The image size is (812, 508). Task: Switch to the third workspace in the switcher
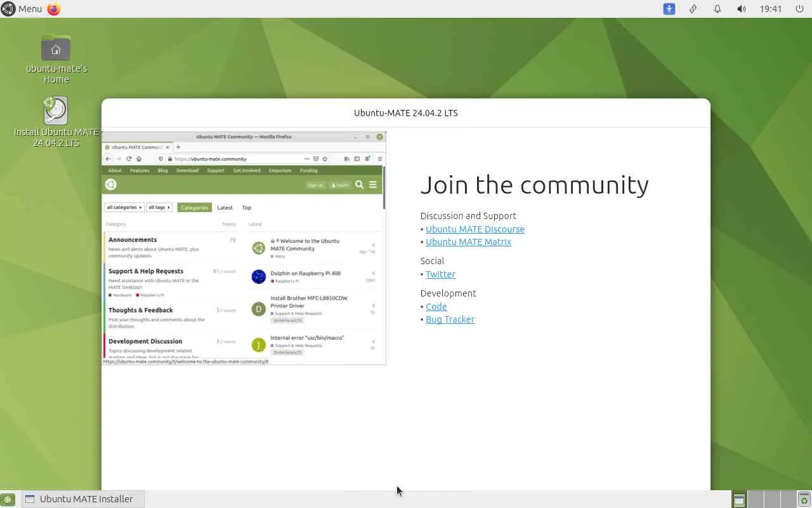point(772,499)
